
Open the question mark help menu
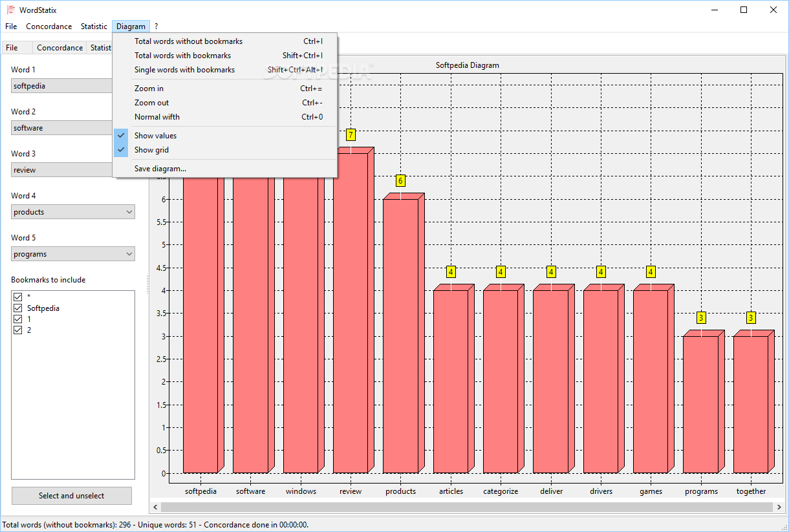point(156,27)
